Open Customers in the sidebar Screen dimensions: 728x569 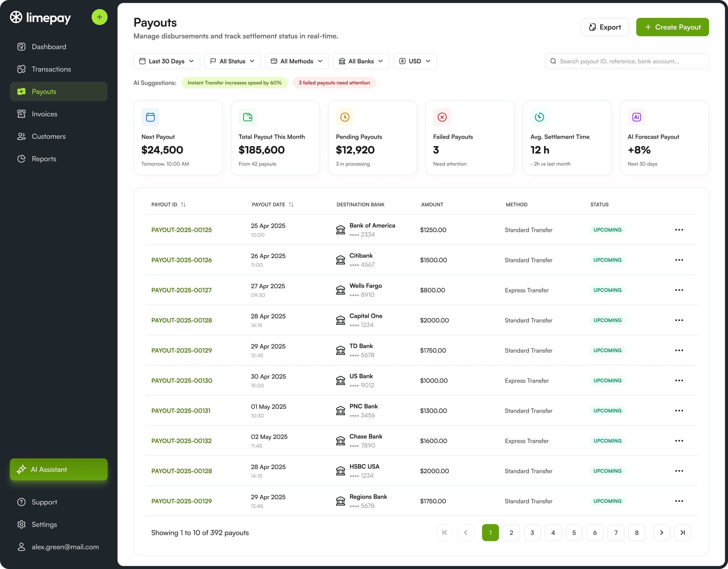59,136
